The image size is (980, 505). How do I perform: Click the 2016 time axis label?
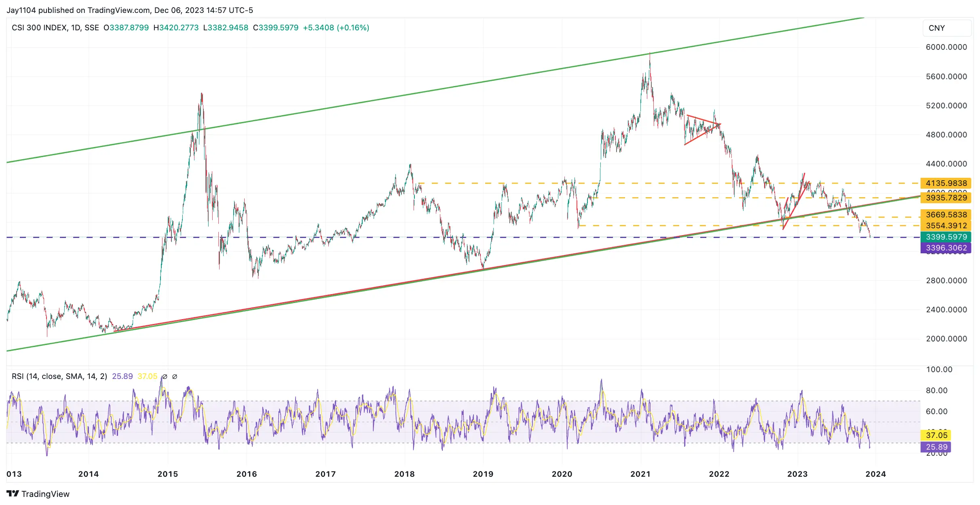(x=247, y=474)
